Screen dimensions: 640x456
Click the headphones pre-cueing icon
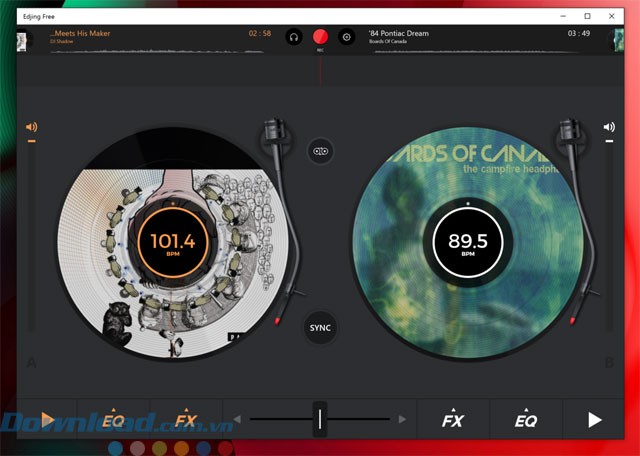point(294,37)
